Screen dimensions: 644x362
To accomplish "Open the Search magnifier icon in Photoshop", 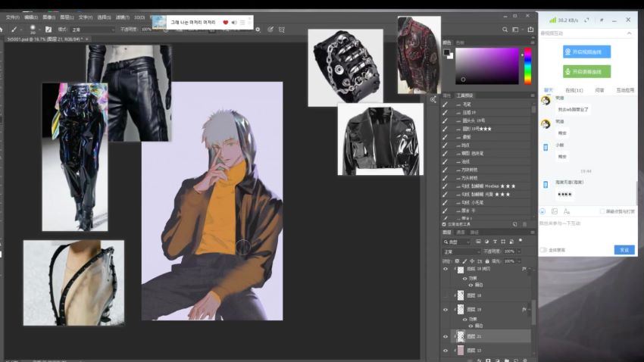I will (x=505, y=30).
